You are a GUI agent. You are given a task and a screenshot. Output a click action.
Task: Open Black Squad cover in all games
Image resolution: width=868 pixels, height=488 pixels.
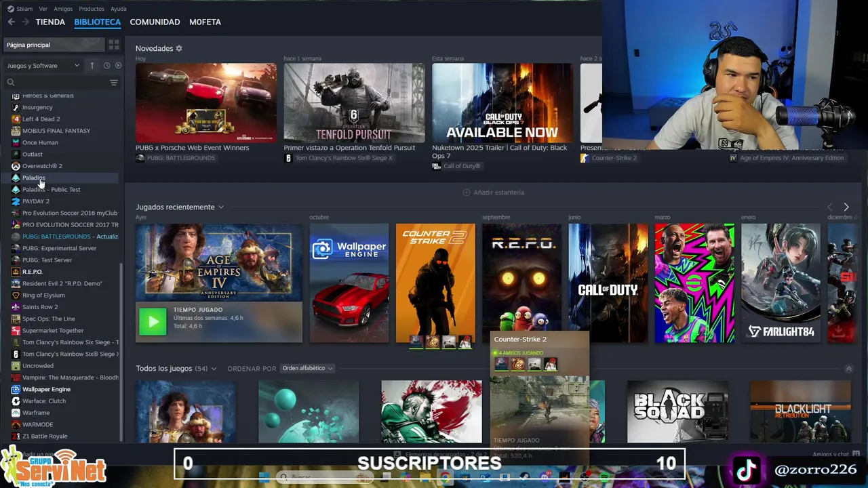(678, 411)
